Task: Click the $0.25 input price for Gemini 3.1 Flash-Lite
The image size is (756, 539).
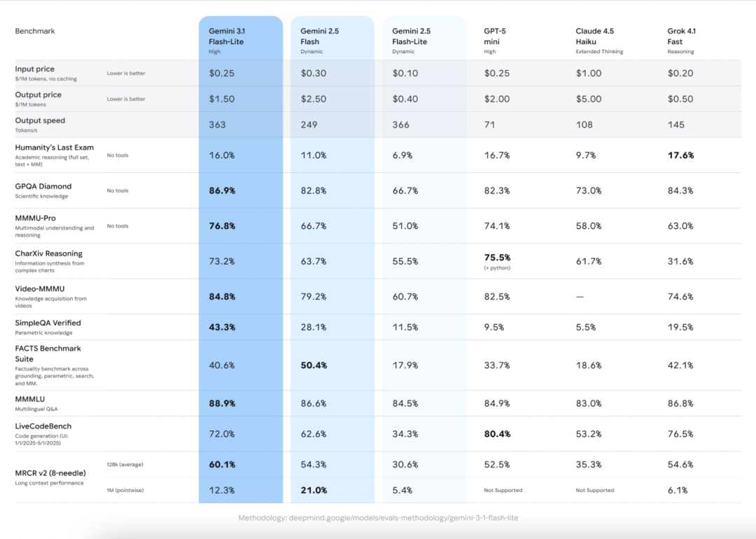Action: [222, 73]
